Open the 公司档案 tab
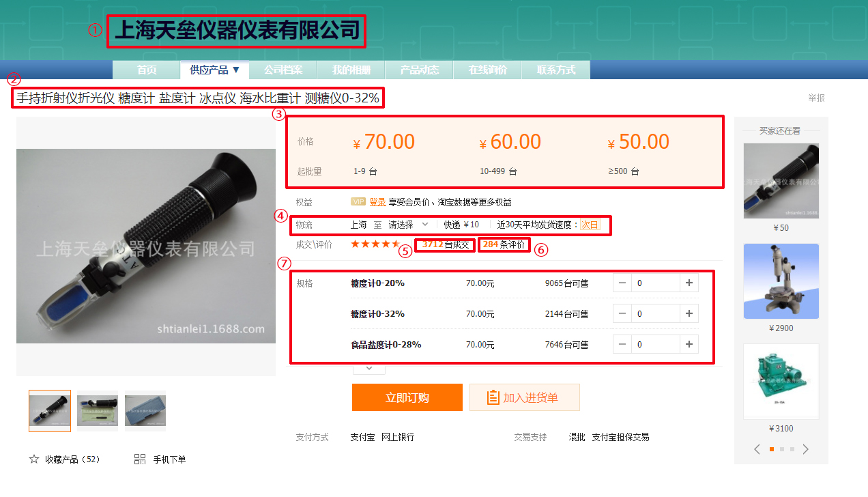The width and height of the screenshot is (868, 497). [x=283, y=70]
